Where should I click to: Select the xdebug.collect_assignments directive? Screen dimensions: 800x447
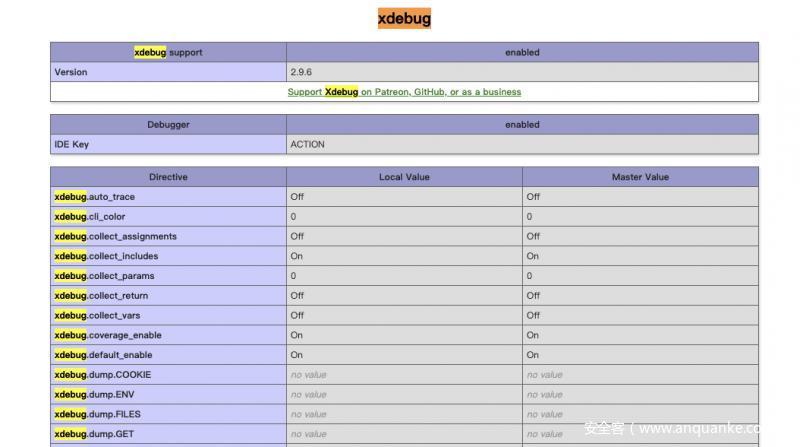coord(168,236)
